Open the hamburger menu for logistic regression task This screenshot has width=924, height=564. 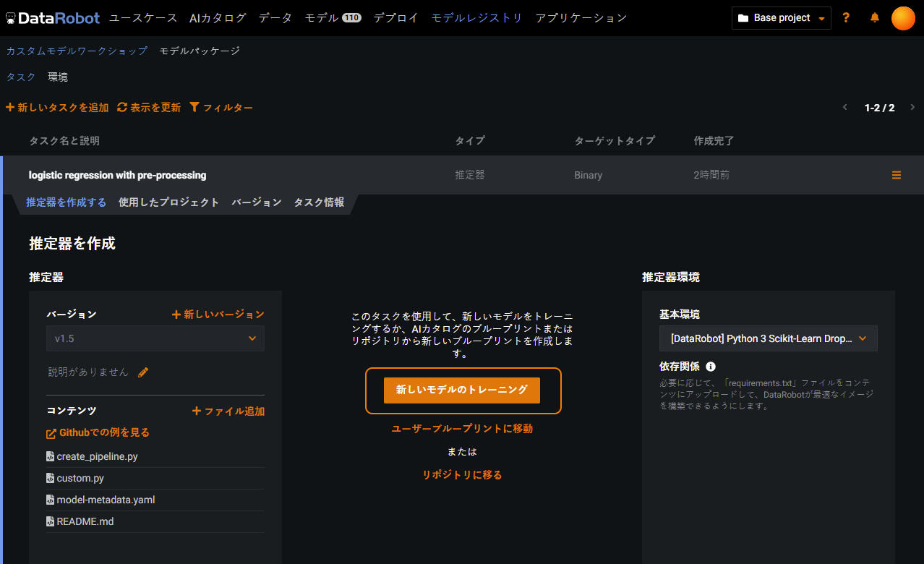point(897,175)
